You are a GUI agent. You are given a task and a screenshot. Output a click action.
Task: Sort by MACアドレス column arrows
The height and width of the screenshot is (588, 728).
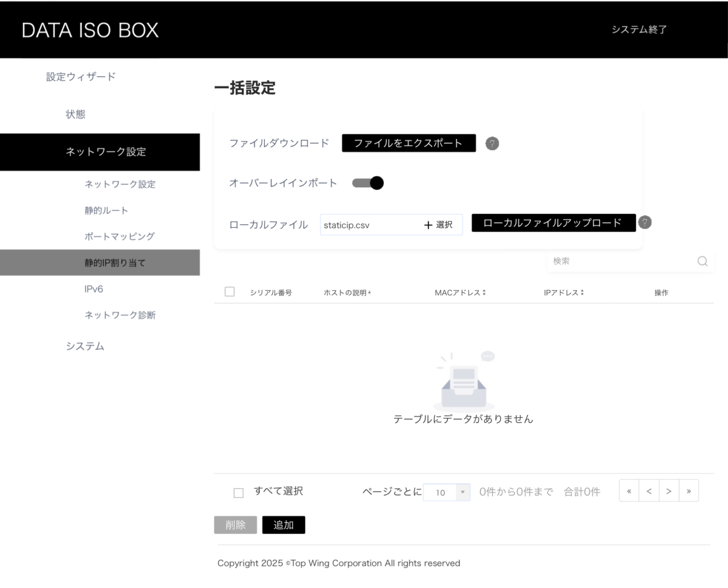(484, 293)
